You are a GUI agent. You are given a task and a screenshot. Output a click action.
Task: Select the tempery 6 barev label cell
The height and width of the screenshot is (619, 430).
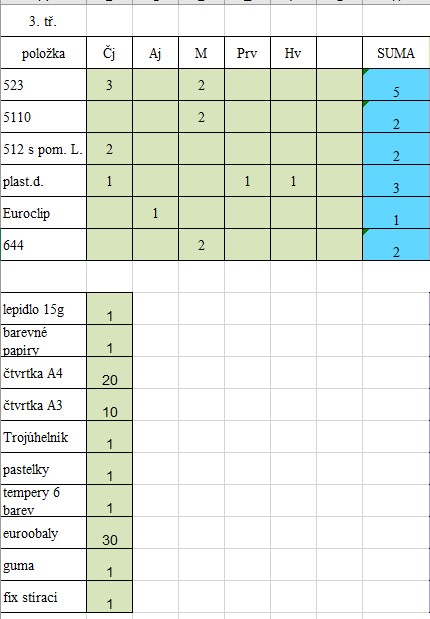coord(43,501)
